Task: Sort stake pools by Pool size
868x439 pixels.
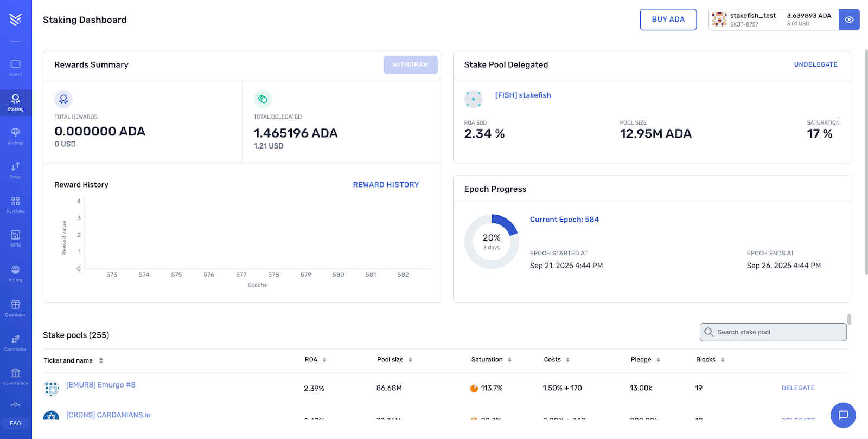Action: pyautogui.click(x=394, y=360)
